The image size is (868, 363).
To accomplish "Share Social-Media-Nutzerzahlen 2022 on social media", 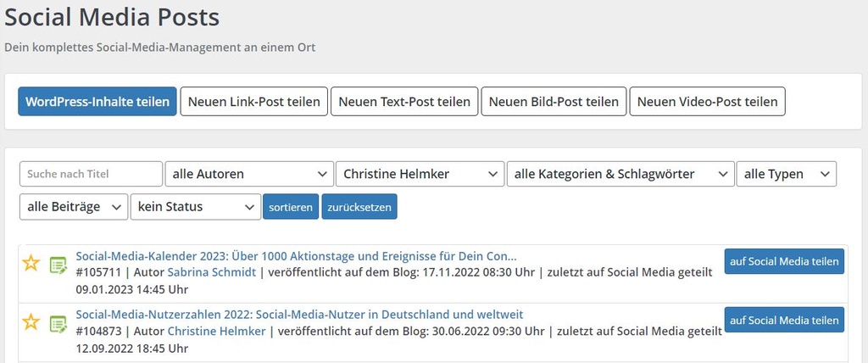I will pos(784,320).
